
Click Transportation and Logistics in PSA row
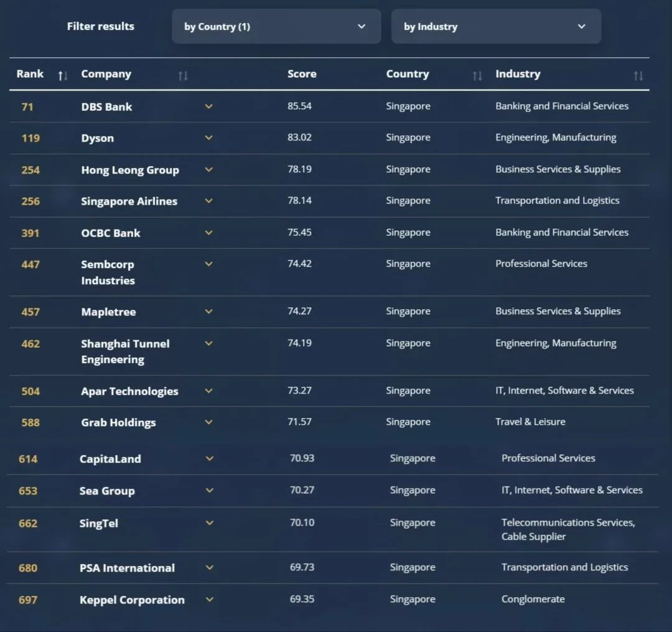coord(565,567)
